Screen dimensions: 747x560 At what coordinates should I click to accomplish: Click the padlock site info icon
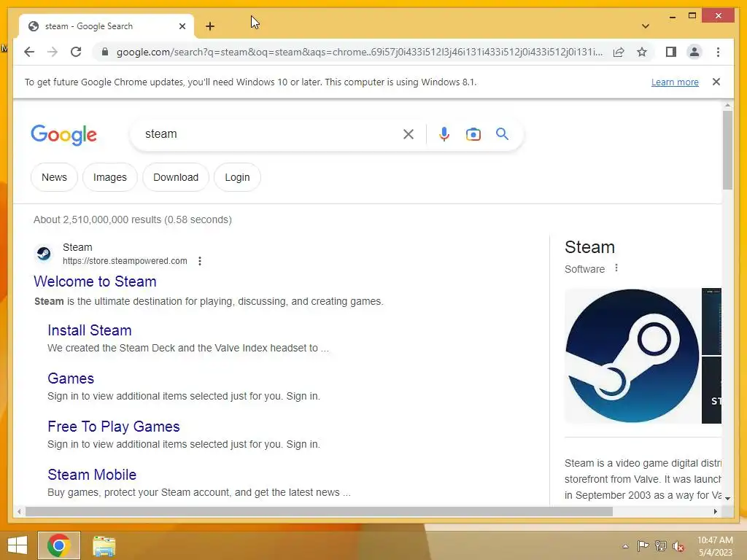click(105, 52)
